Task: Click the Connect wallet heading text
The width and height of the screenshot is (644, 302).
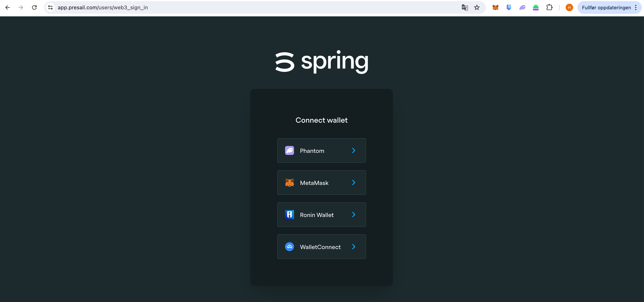Action: tap(321, 120)
